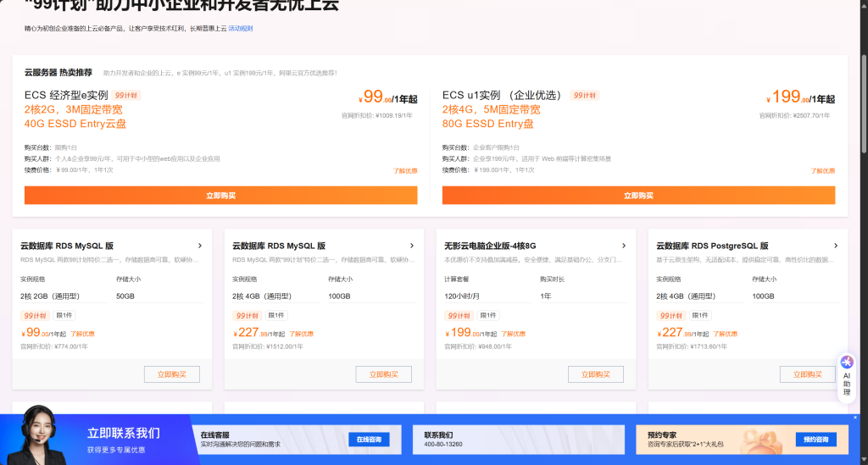Click 立即购买 on RDS MySQL ¥99 card
Image resolution: width=868 pixels, height=465 pixels.
pyautogui.click(x=171, y=374)
